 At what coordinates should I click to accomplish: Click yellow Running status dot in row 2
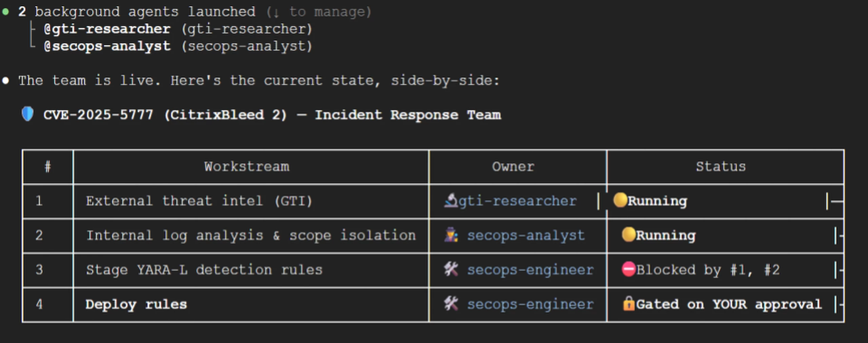(x=628, y=235)
